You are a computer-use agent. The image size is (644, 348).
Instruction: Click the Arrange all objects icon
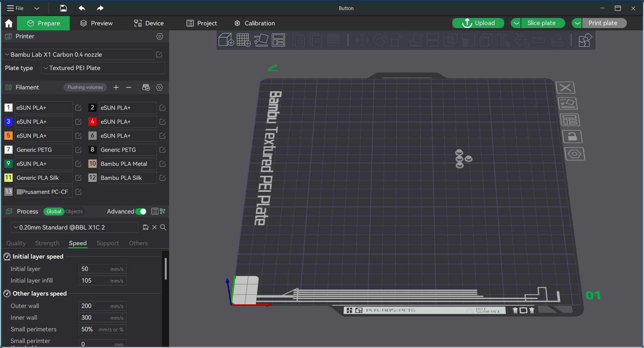[278, 40]
